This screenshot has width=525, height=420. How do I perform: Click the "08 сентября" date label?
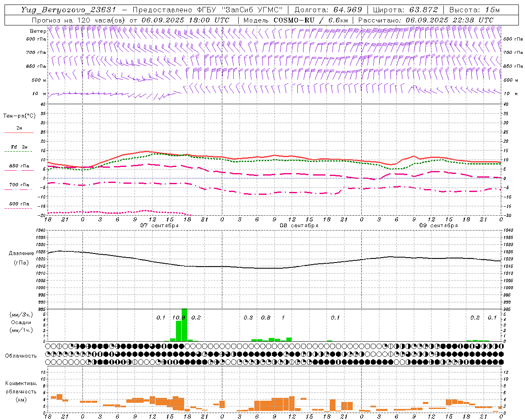[299, 226]
